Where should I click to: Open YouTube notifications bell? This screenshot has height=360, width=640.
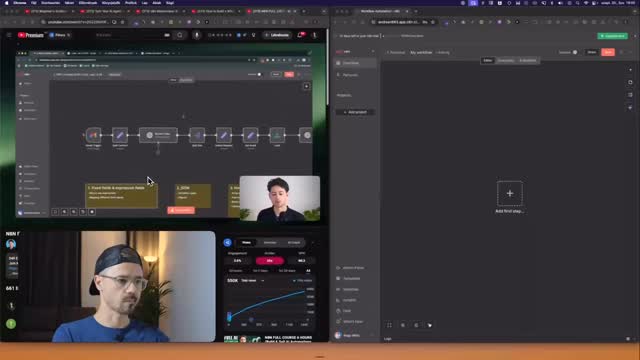[300, 35]
